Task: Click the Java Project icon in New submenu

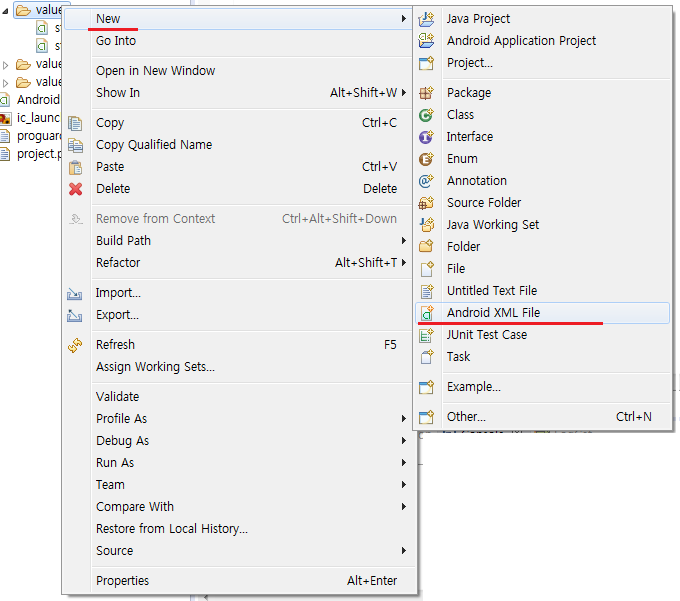Action: [x=426, y=19]
